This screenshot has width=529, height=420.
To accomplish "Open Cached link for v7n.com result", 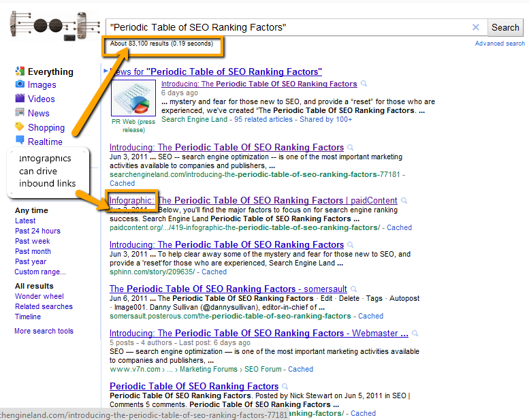I will 300,369.
